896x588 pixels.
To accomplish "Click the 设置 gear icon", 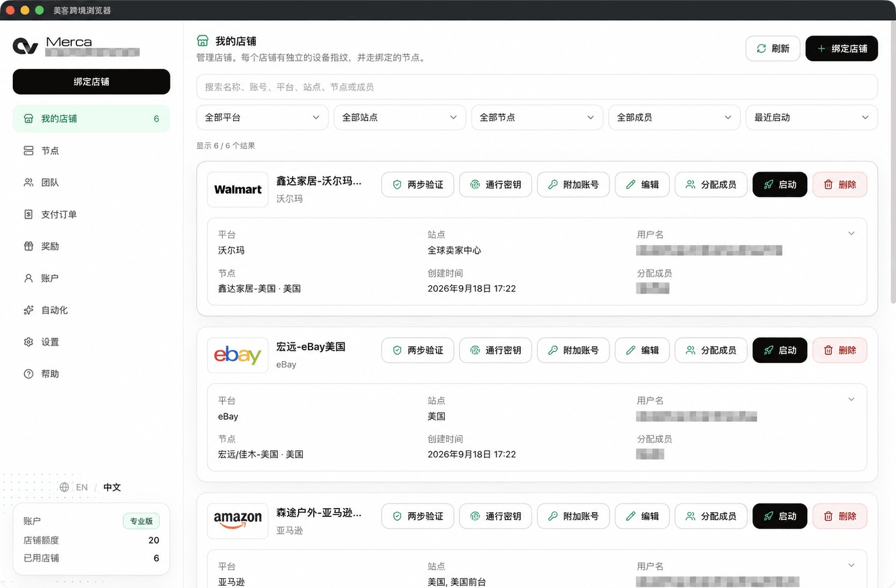I will [x=28, y=342].
